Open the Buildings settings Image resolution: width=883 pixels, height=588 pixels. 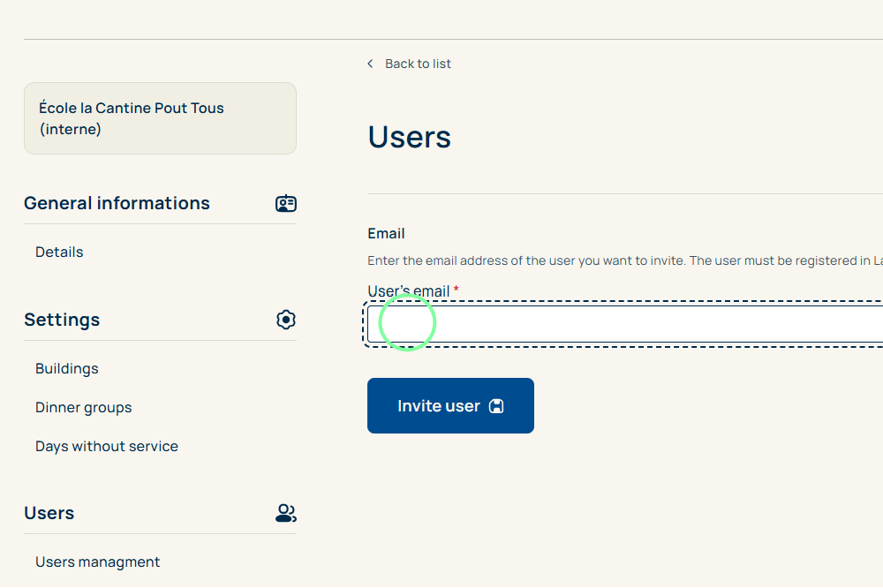pos(67,368)
